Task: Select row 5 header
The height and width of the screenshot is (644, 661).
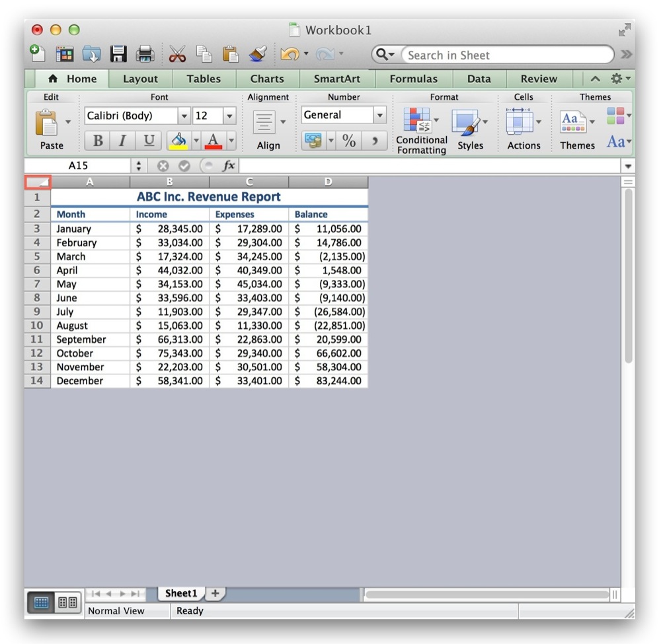Action: tap(37, 256)
